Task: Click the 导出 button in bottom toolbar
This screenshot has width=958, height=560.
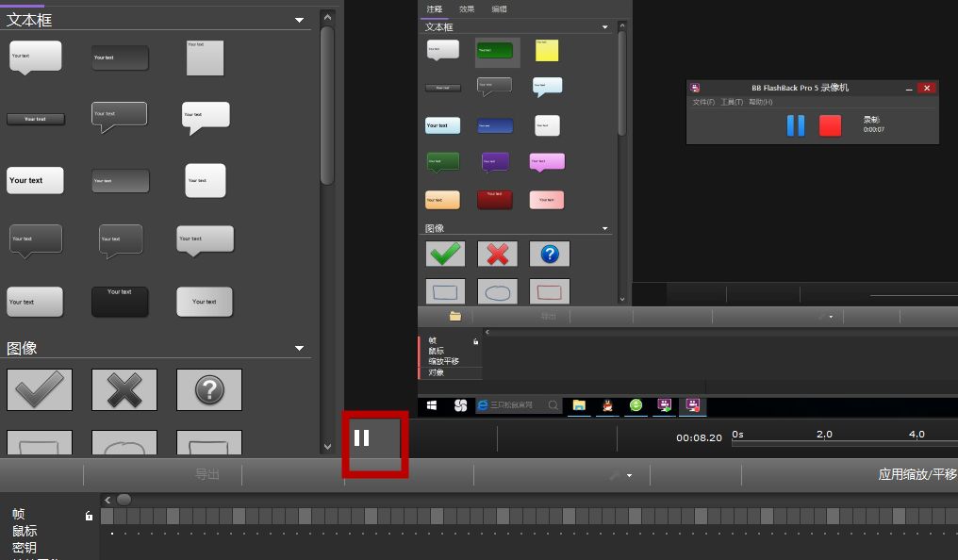Action: tap(207, 474)
